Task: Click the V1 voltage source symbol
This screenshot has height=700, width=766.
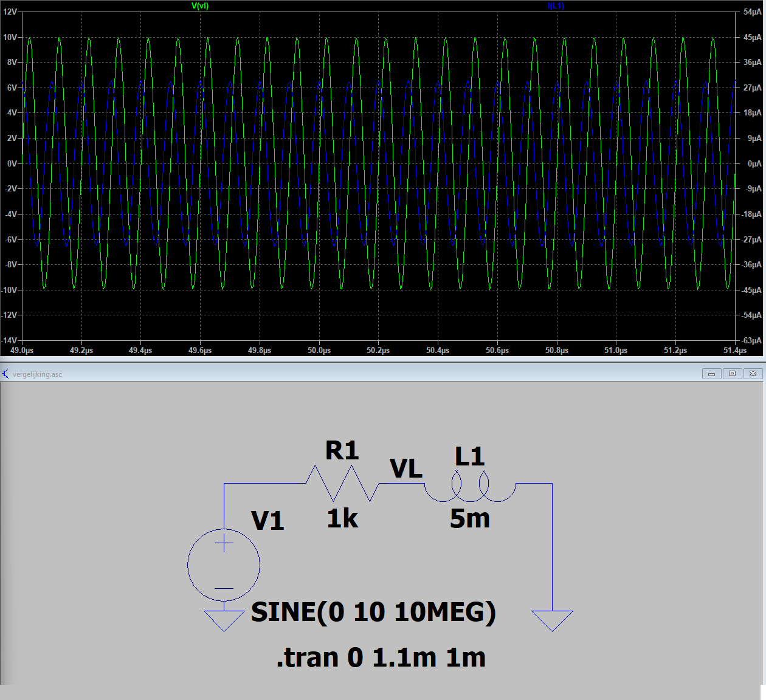Action: click(x=224, y=565)
